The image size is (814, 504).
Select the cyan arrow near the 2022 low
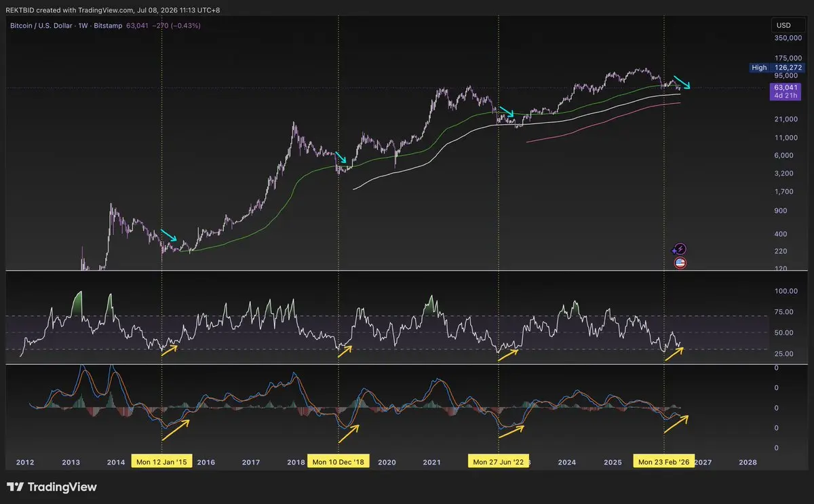(x=507, y=113)
